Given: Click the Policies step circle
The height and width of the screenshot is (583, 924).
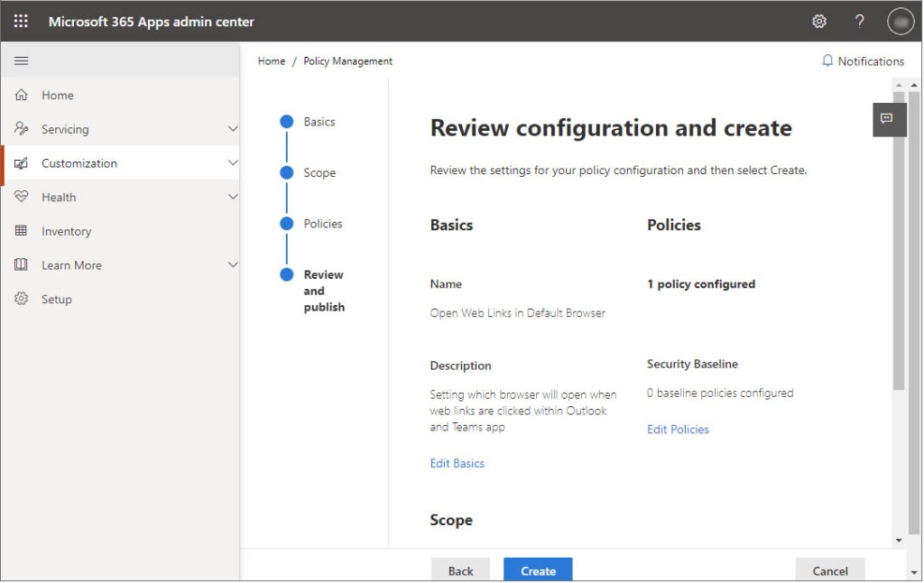Looking at the screenshot, I should (286, 224).
